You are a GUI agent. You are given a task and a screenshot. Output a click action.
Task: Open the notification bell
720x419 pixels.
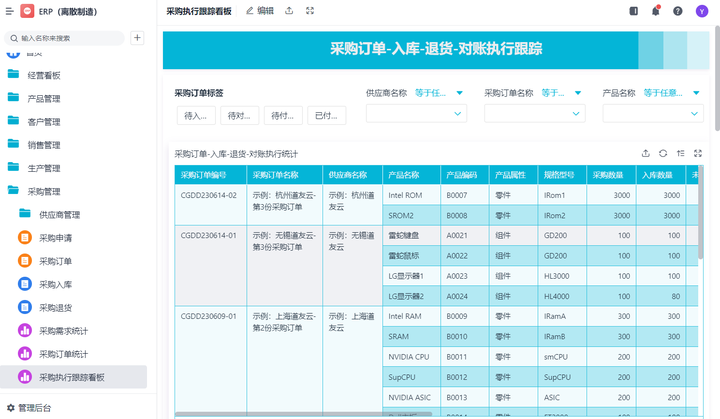(x=656, y=11)
